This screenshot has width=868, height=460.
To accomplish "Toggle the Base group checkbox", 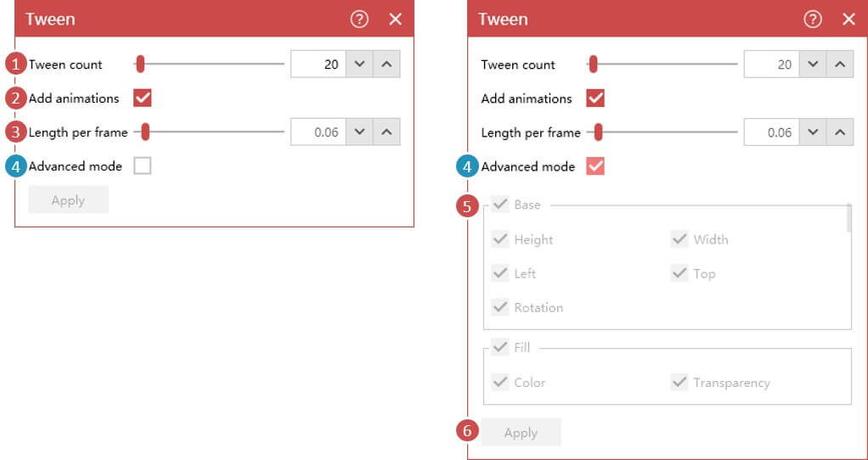I will 500,205.
